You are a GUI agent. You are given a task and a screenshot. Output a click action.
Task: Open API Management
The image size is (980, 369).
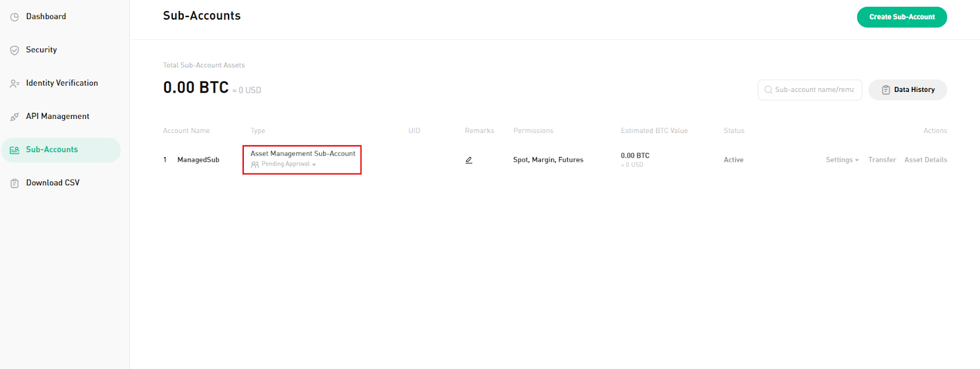pyautogui.click(x=58, y=116)
